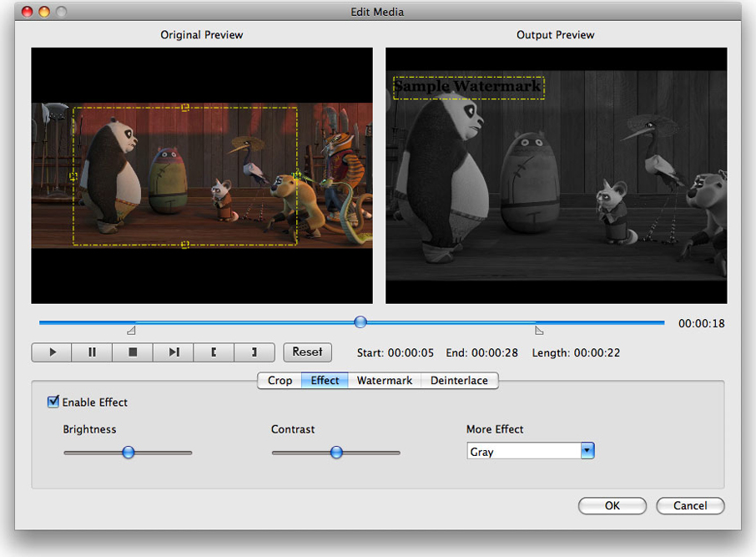This screenshot has height=557, width=756.
Task: Click the End: 00:00:28 time label
Action: point(481,353)
